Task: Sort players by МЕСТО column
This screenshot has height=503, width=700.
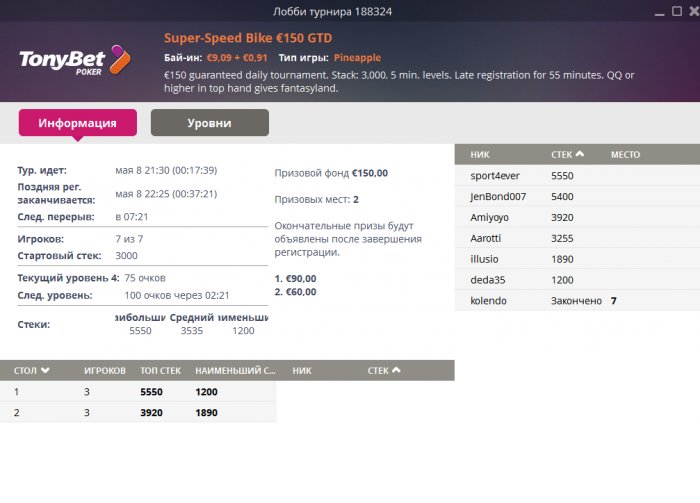Action: coord(625,155)
